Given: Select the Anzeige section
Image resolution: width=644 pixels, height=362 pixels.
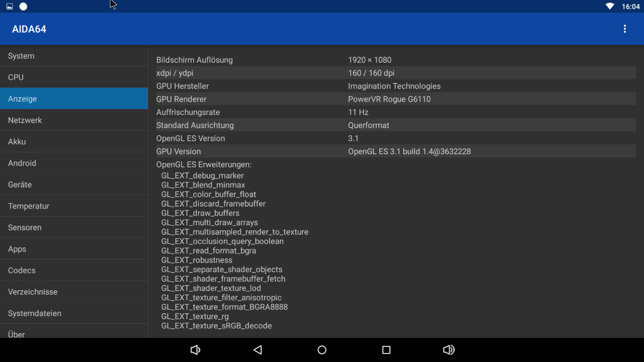Looking at the screenshot, I should click(74, 99).
